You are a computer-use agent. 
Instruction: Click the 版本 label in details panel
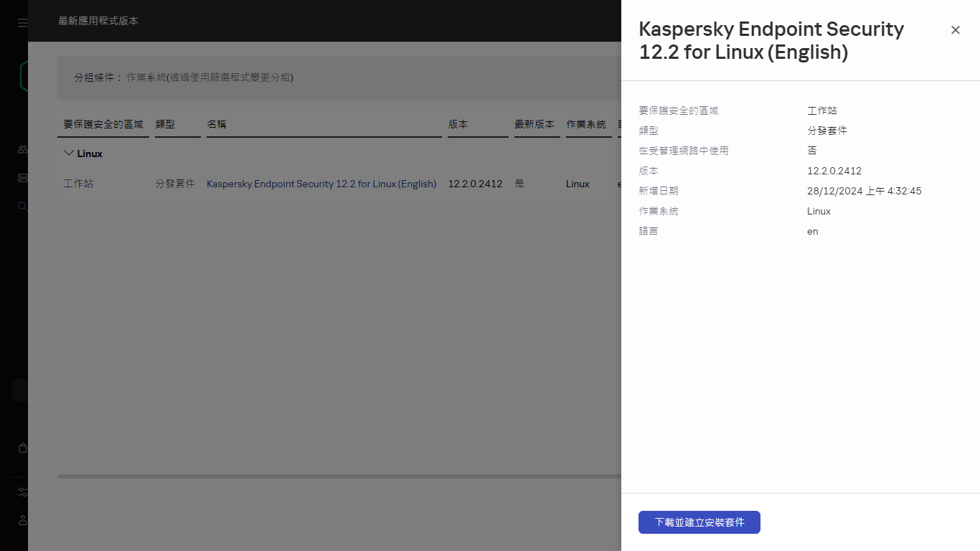[x=649, y=171]
